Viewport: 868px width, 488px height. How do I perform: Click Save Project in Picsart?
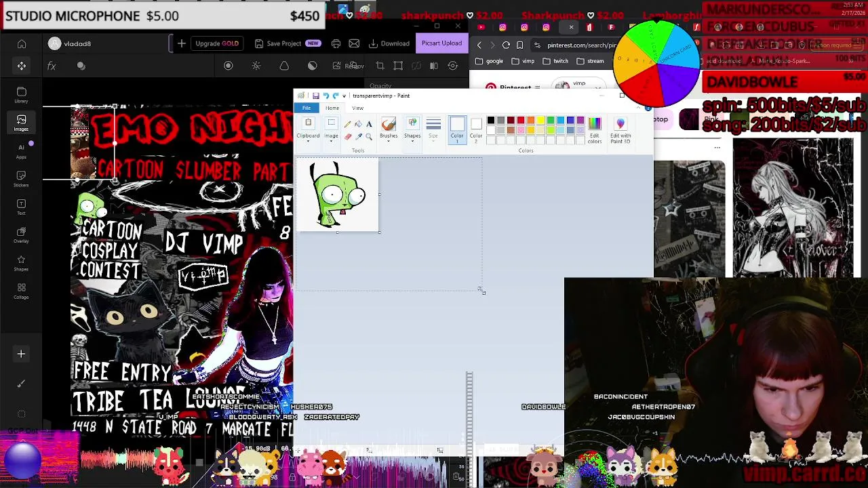(x=287, y=43)
